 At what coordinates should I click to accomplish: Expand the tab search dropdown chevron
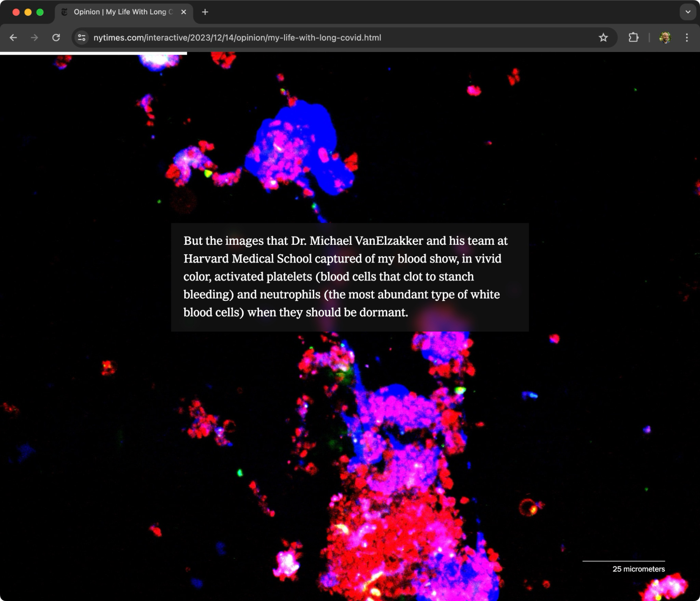688,12
